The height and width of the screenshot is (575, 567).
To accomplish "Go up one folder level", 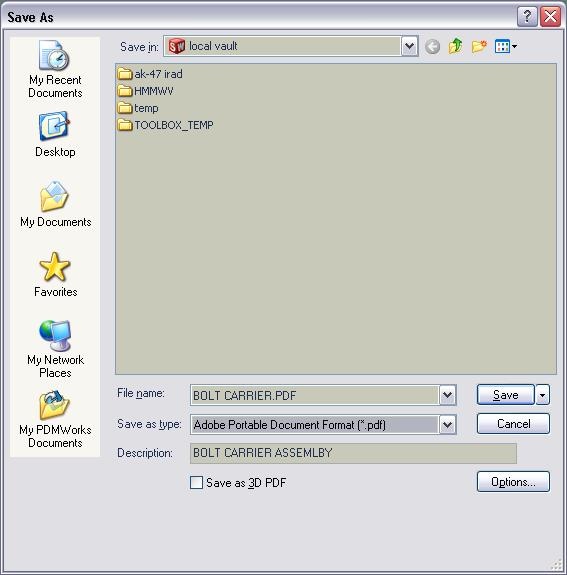I will click(x=455, y=46).
